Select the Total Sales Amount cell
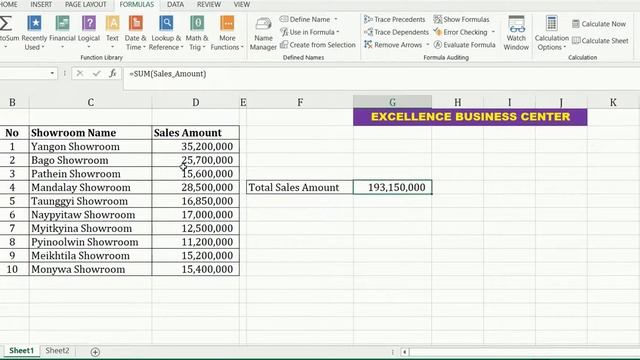The image size is (640, 360). [300, 187]
